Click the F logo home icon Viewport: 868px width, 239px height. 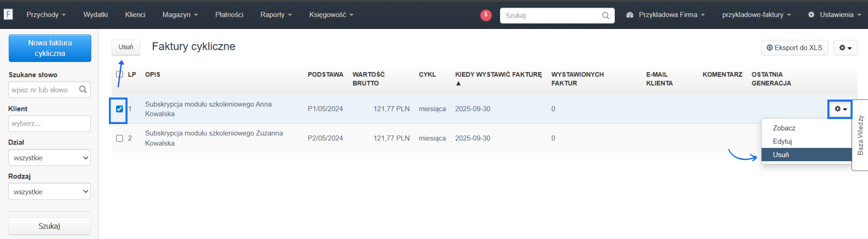pos(8,14)
